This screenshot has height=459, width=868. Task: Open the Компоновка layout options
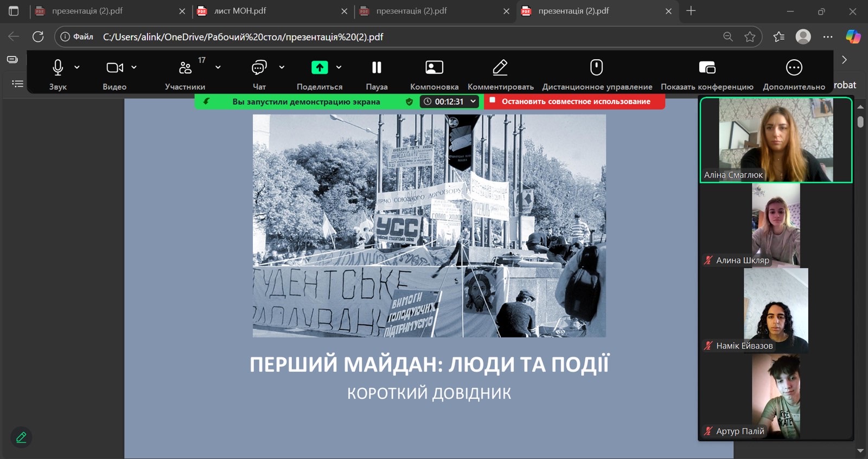pyautogui.click(x=434, y=73)
